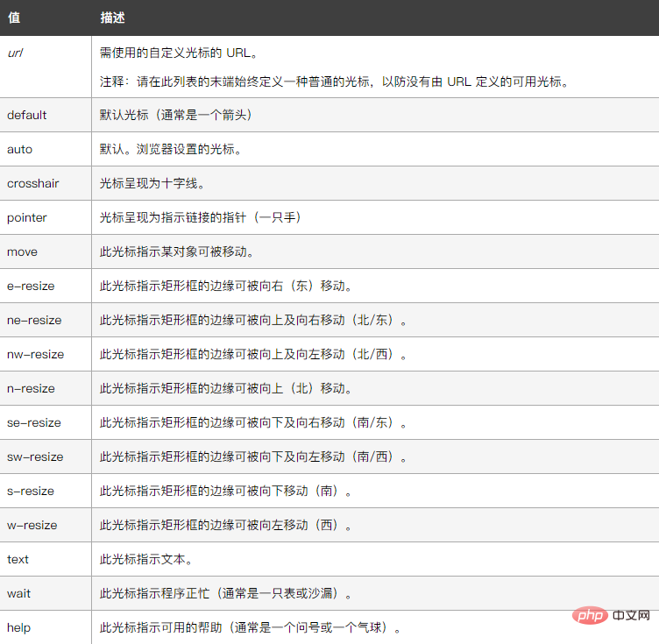The height and width of the screenshot is (644, 659).
Task: Click the text '需使用的自定义光标的 URL。'
Action: tap(179, 53)
